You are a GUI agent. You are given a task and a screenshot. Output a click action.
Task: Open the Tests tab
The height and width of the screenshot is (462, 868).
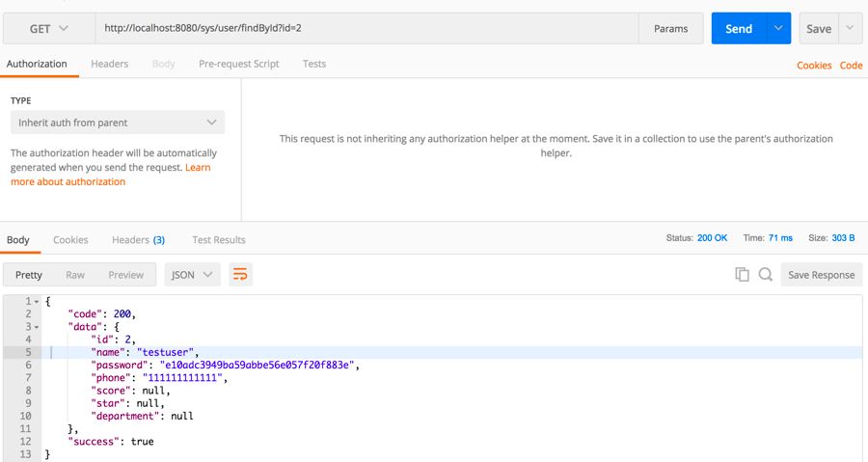tap(313, 64)
